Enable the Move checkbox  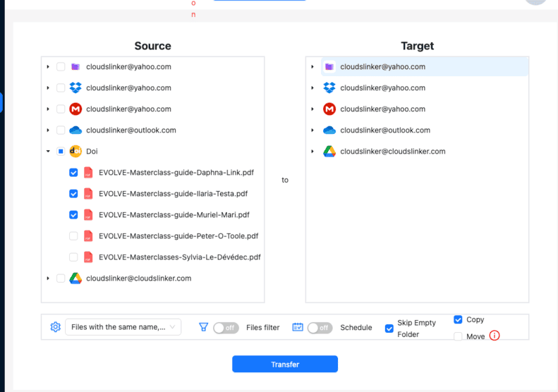[458, 336]
